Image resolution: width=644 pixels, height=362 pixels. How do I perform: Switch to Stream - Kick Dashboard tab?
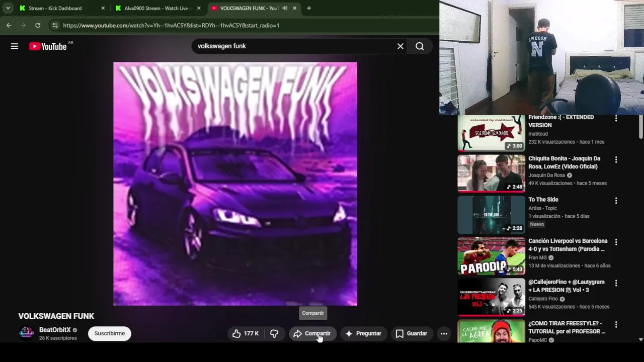pyautogui.click(x=55, y=8)
